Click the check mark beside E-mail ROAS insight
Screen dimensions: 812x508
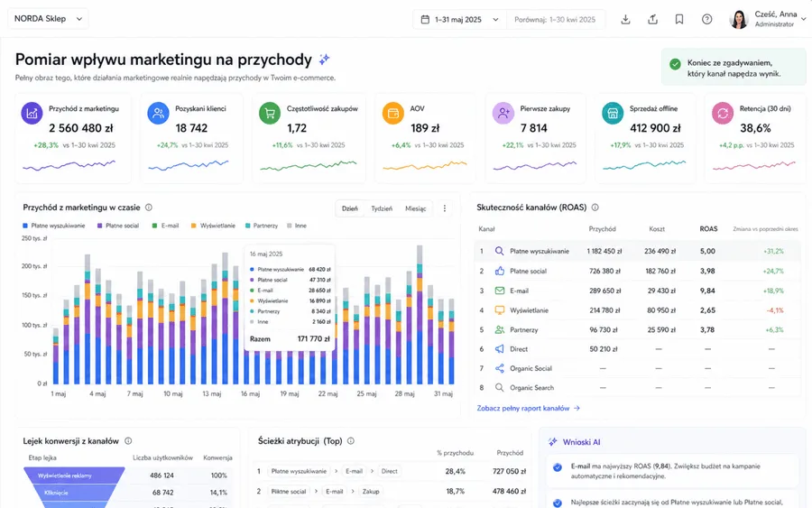pyautogui.click(x=558, y=467)
